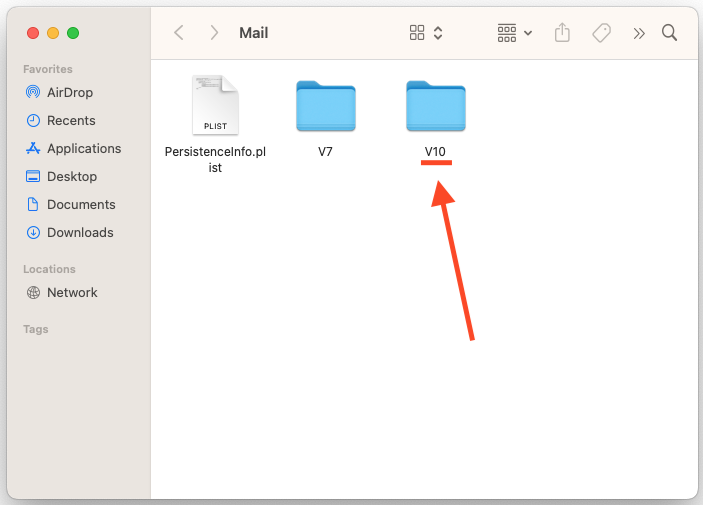This screenshot has width=703, height=505.
Task: Go to Desktop in sidebar
Action: tap(72, 176)
